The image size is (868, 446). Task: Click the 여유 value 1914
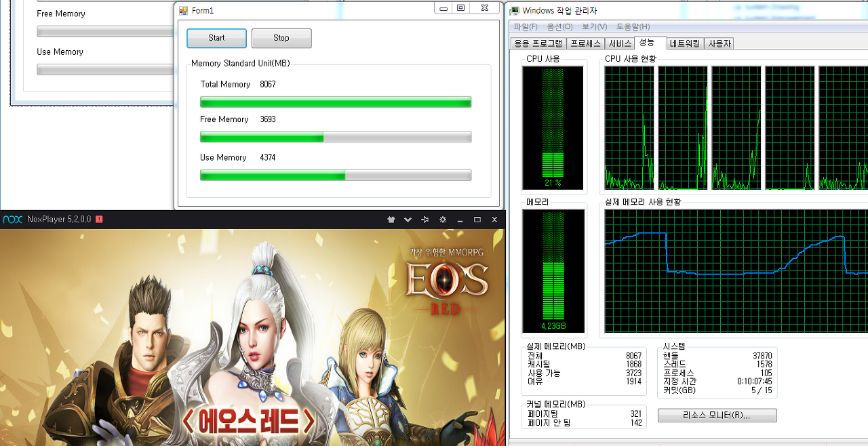(x=633, y=382)
